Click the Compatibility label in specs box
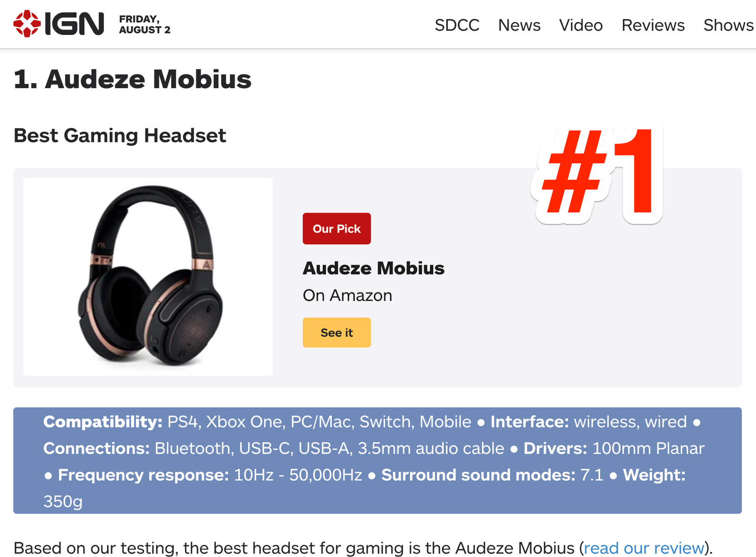 tap(103, 422)
